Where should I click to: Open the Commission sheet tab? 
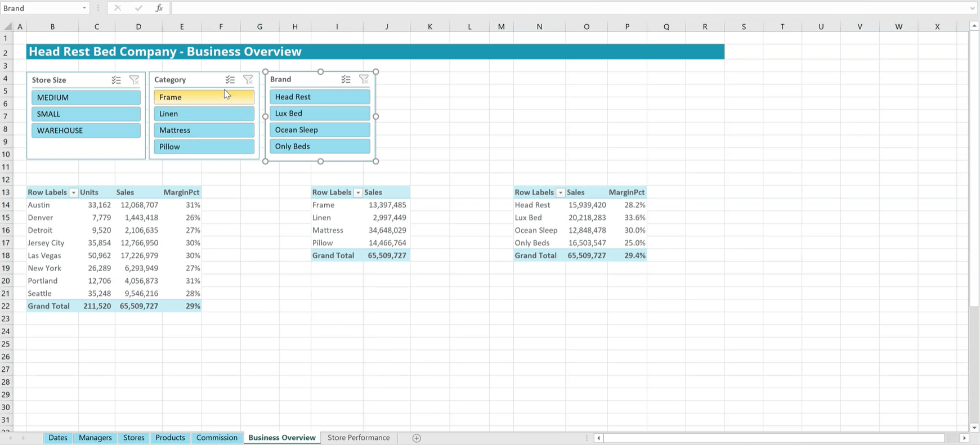click(217, 438)
